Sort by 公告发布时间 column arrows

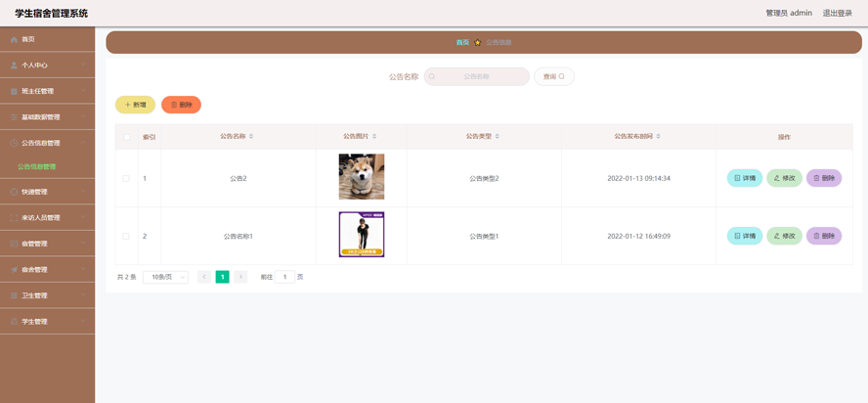(x=658, y=136)
